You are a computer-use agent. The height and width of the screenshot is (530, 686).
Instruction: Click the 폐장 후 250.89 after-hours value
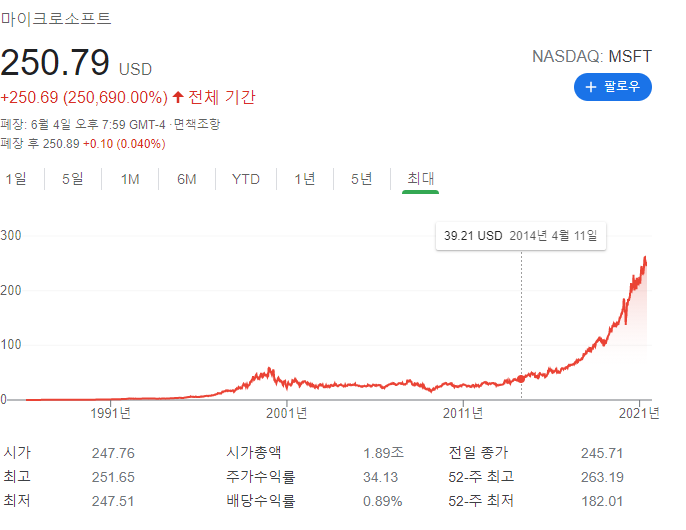[40, 144]
